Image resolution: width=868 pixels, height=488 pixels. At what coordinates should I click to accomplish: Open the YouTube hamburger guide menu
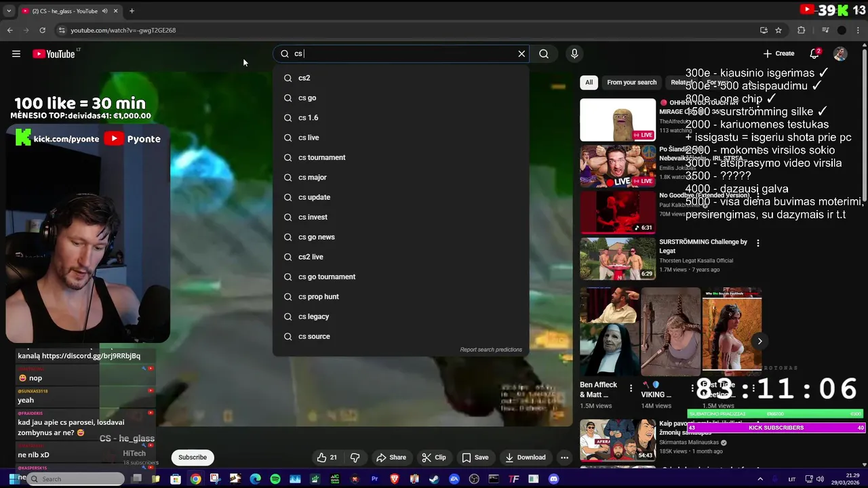tap(16, 54)
